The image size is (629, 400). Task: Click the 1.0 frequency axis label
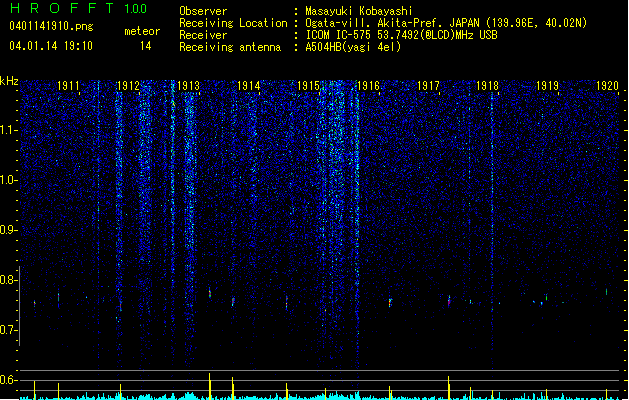tap(8, 180)
